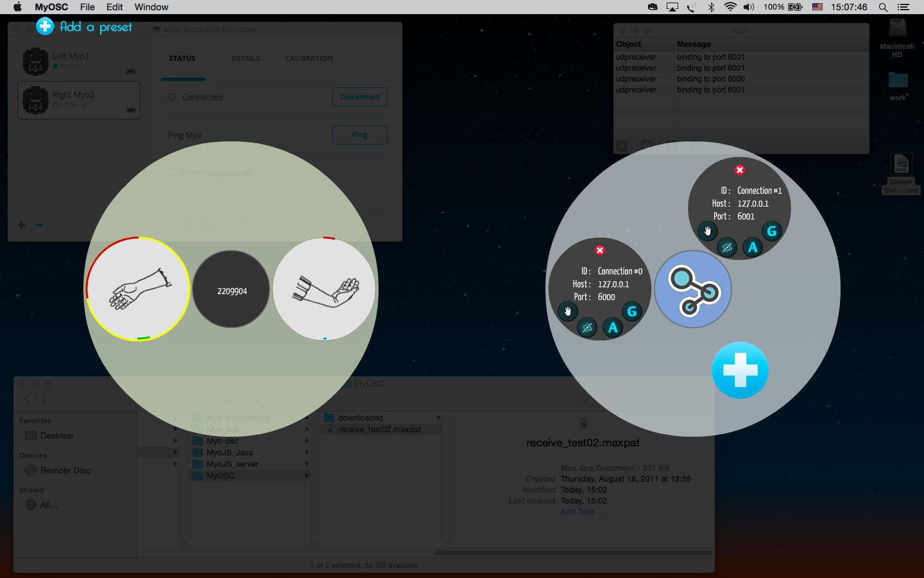Toggle the crossed orbit icon on Connection #1
The width and height of the screenshot is (924, 578).
point(727,247)
